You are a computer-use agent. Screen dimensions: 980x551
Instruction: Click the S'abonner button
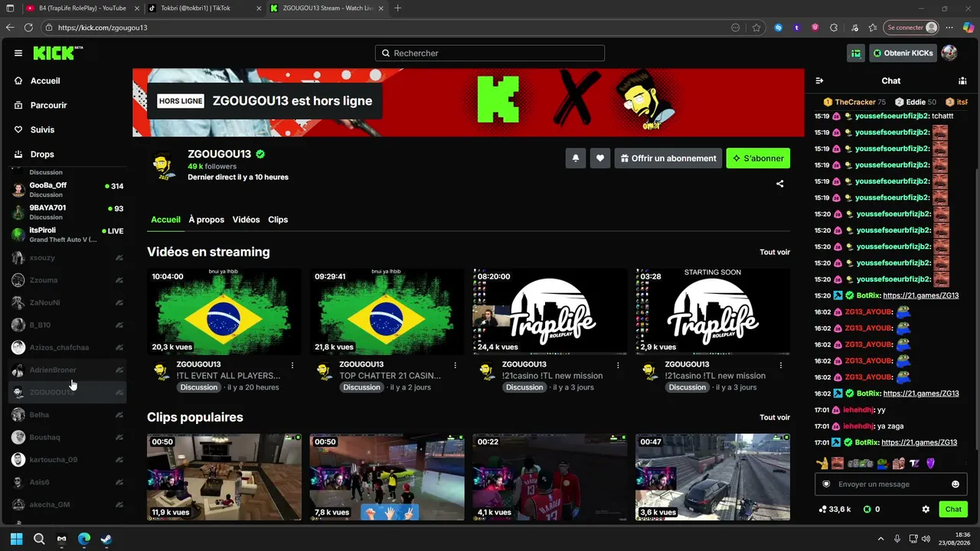click(758, 158)
